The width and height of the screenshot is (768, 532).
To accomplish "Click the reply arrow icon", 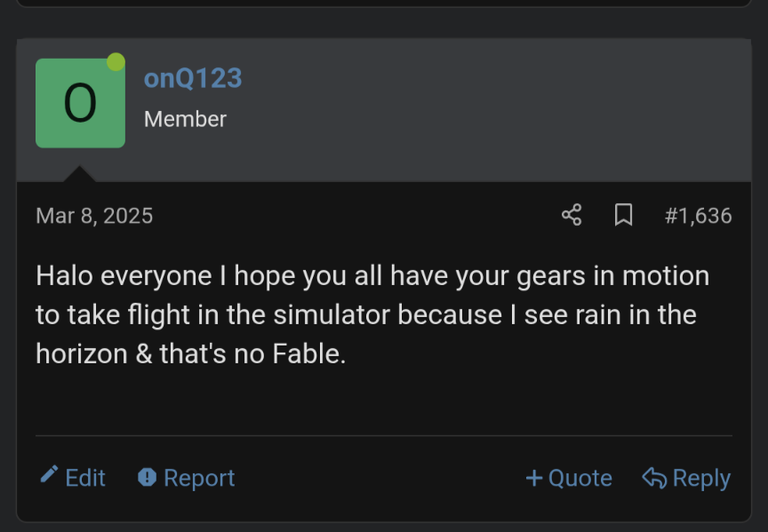I will [x=654, y=478].
